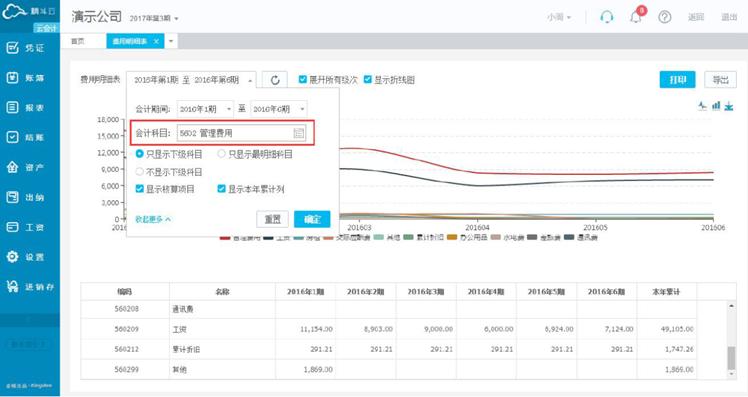Open the tab list dropdown arrow

click(x=171, y=42)
